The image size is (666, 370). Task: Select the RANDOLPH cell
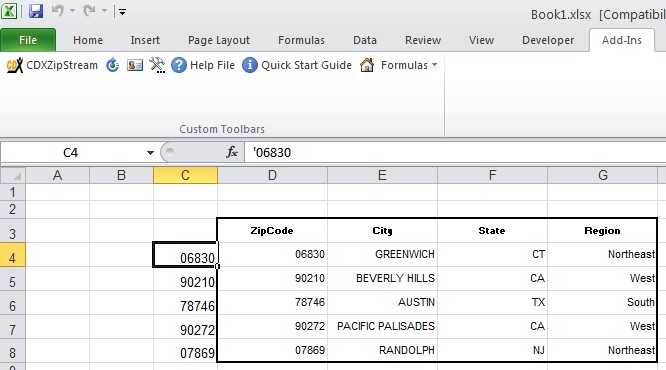382,350
